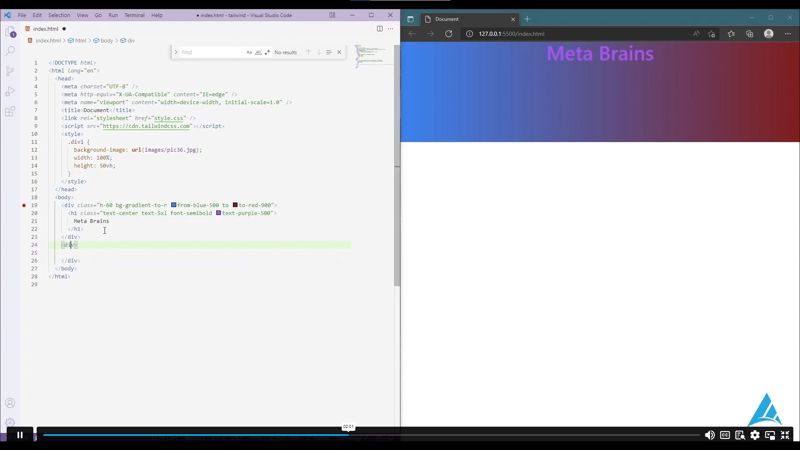Open Source Control view in activity bar
The image size is (800, 450).
(10, 71)
